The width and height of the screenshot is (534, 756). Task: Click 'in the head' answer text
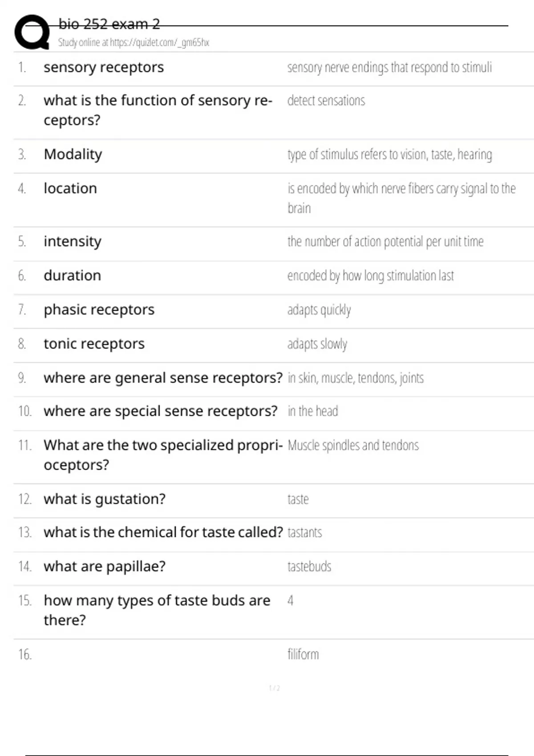point(313,411)
